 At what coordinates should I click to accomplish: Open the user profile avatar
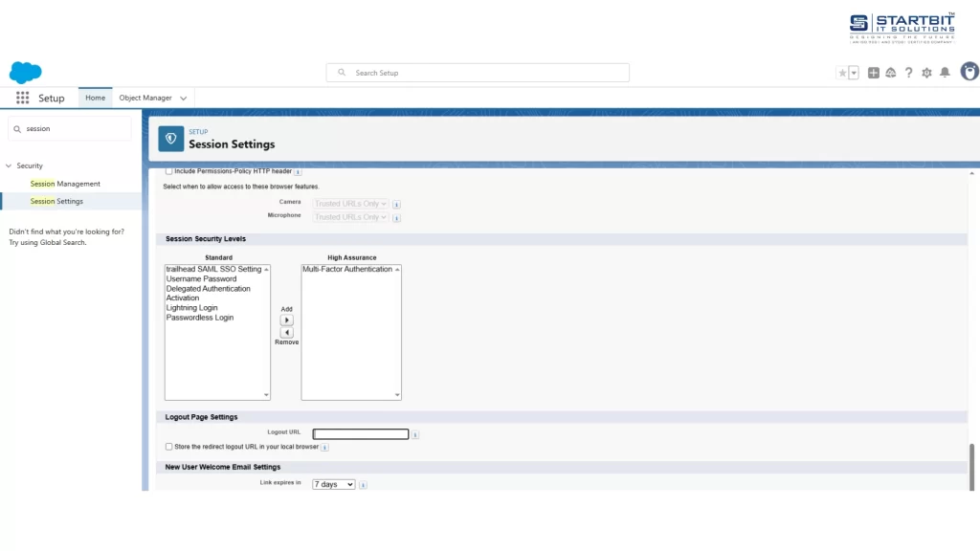[x=969, y=72]
